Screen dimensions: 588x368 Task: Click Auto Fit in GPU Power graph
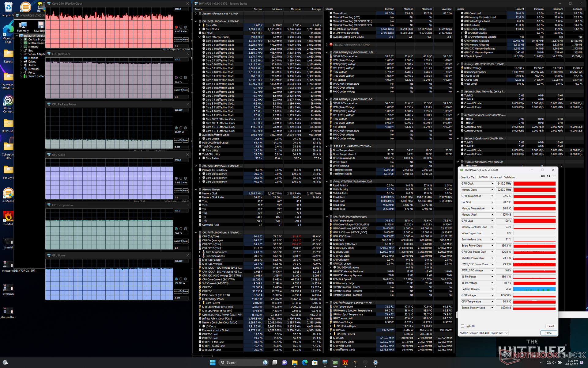tap(178, 291)
